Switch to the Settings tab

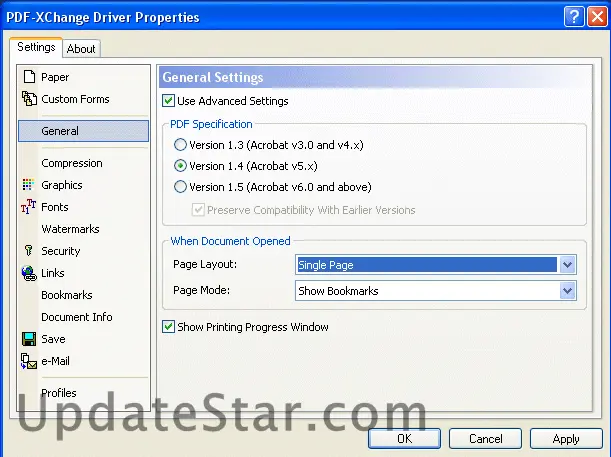pyautogui.click(x=36, y=47)
